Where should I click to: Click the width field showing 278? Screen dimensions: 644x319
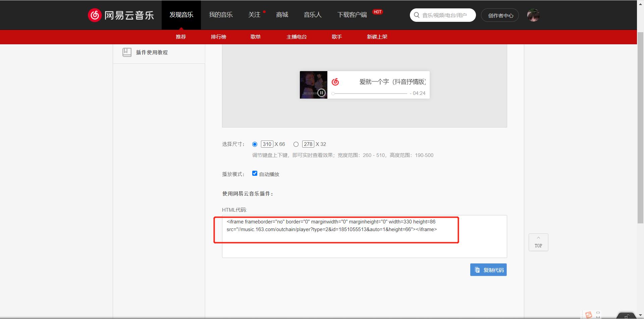308,144
